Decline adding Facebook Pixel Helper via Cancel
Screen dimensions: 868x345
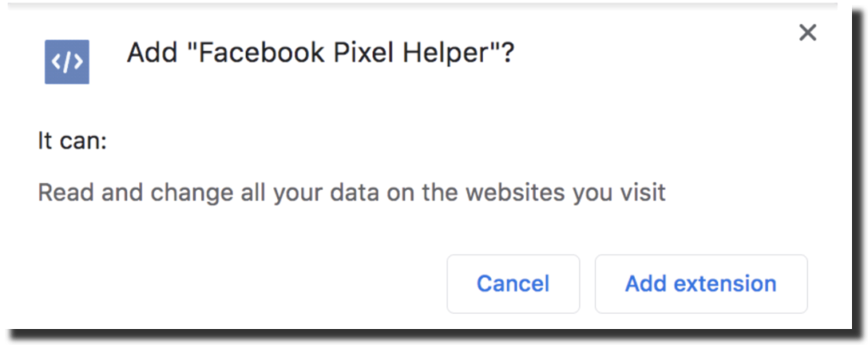[513, 283]
